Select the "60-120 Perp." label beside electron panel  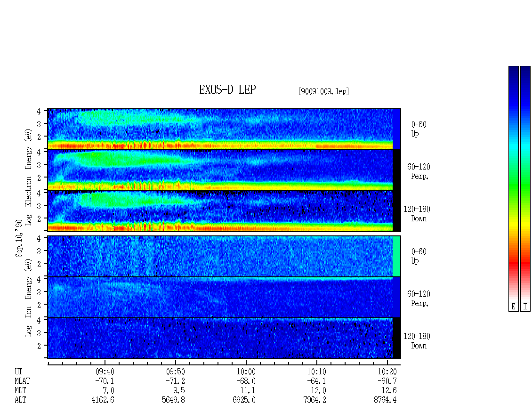click(419, 171)
